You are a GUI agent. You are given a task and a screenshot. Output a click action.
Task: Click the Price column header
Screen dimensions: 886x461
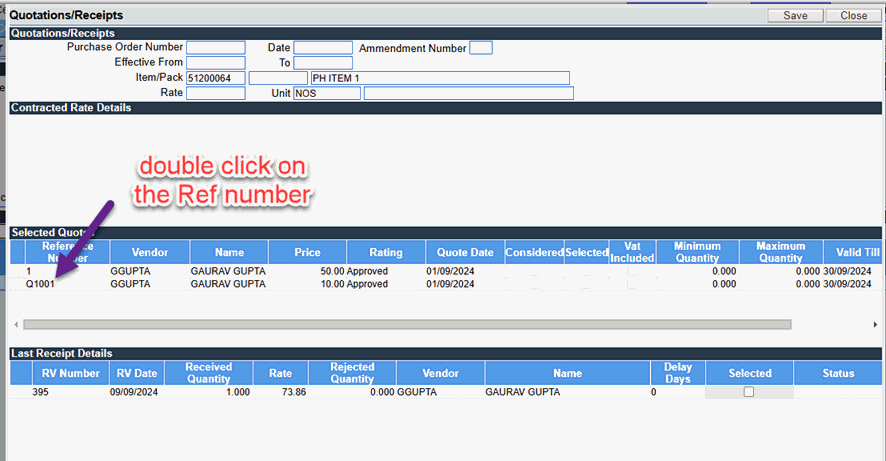(307, 252)
